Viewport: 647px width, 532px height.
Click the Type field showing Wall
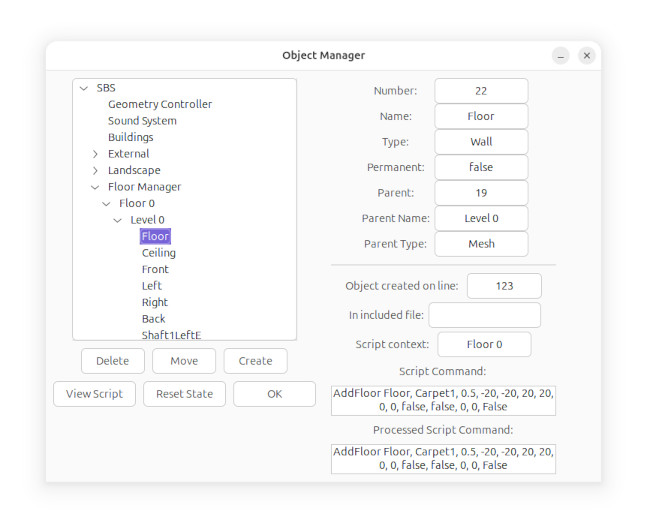(481, 142)
